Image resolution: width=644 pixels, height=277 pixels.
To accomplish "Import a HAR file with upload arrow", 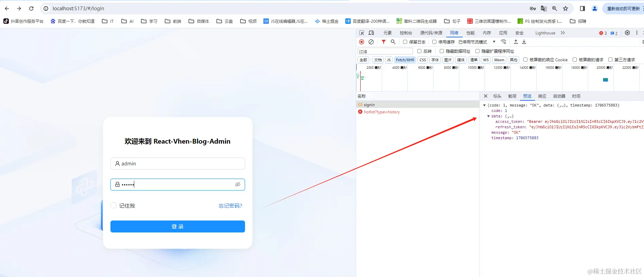I will 516,42.
